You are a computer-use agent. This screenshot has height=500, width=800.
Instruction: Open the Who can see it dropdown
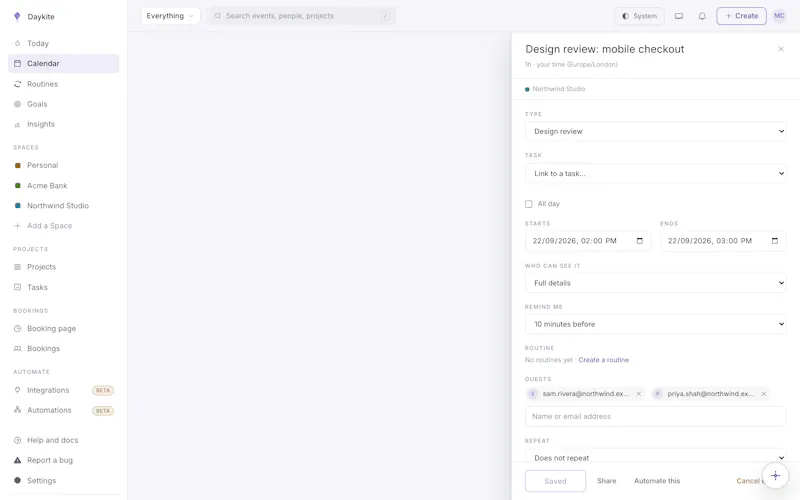tap(656, 283)
